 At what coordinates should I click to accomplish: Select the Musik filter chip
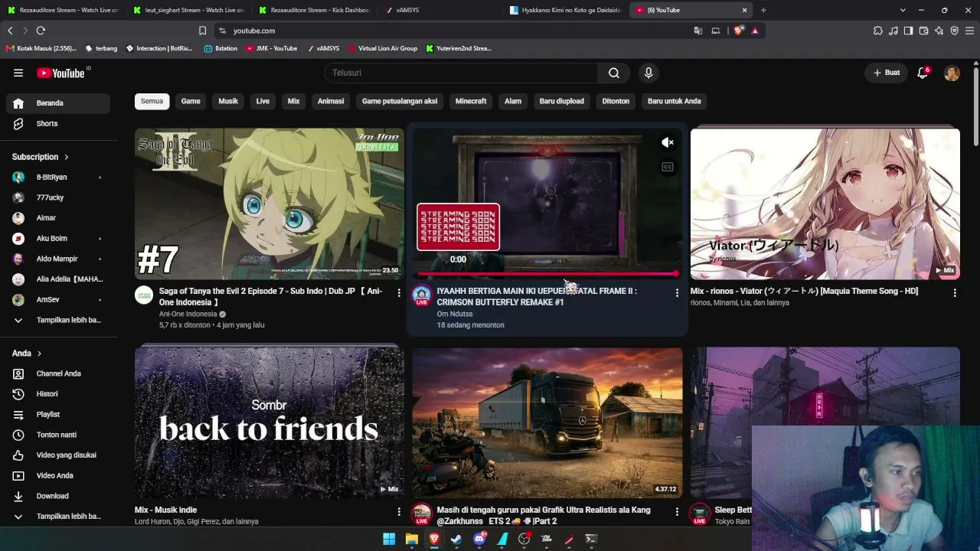click(x=228, y=101)
